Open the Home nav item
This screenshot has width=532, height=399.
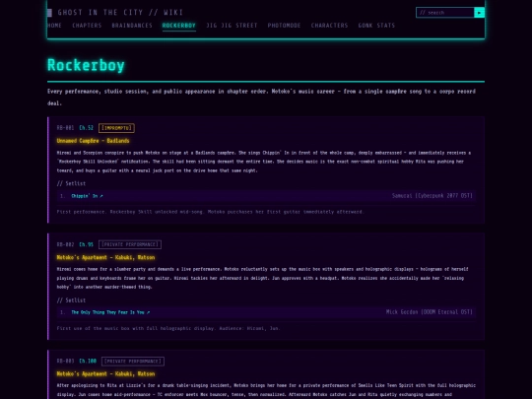[x=54, y=26]
